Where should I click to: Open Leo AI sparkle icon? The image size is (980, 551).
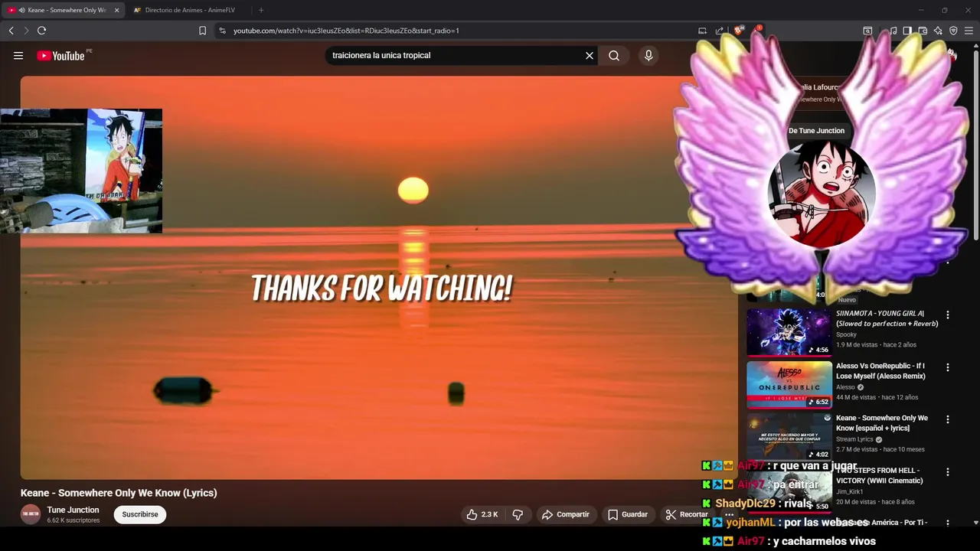pos(938,31)
